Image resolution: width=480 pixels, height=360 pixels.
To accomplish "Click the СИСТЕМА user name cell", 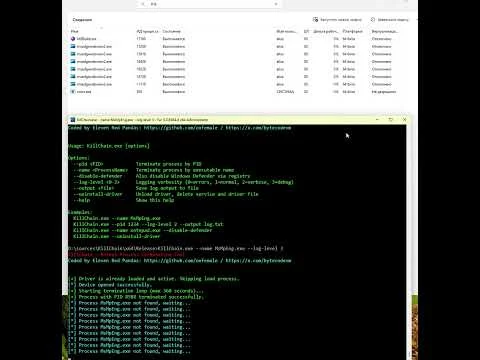I will [285, 91].
